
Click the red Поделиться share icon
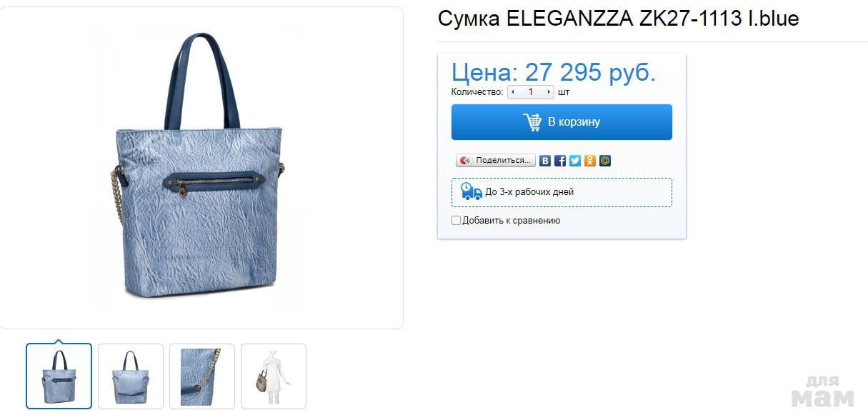pyautogui.click(x=466, y=161)
